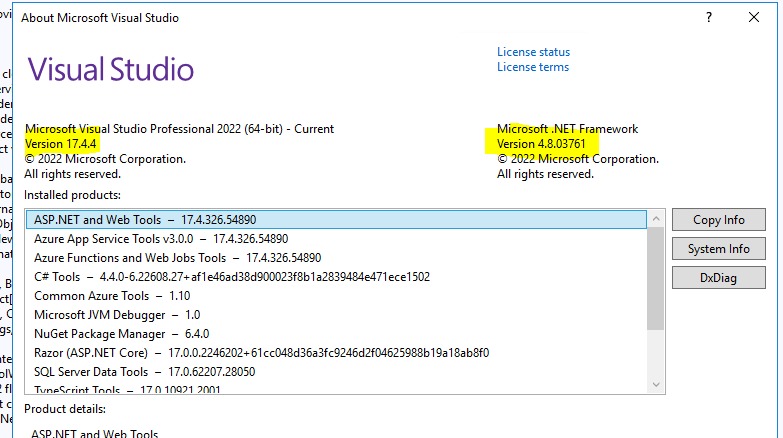Select TypeScript Tools row

click(336, 389)
